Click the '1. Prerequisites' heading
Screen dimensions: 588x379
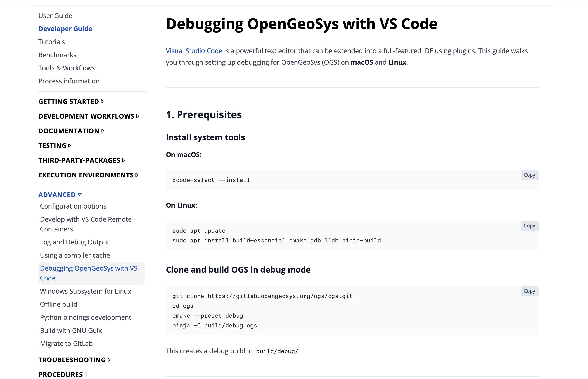[204, 115]
